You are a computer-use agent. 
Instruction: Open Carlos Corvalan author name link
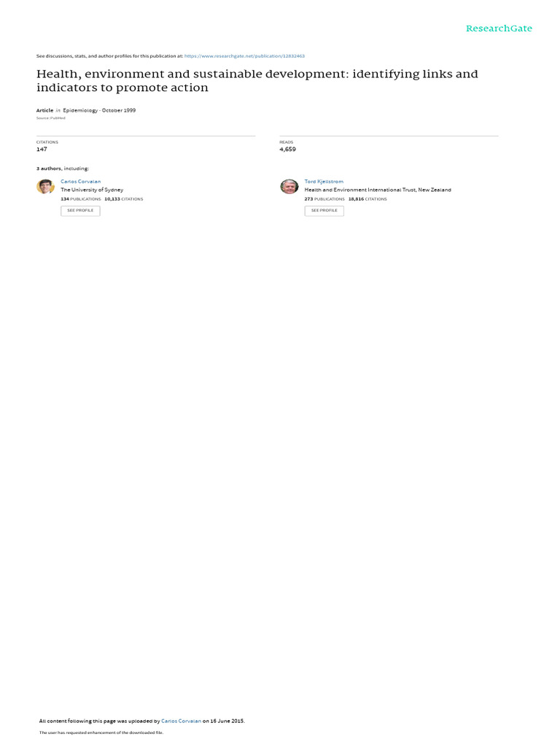click(80, 182)
